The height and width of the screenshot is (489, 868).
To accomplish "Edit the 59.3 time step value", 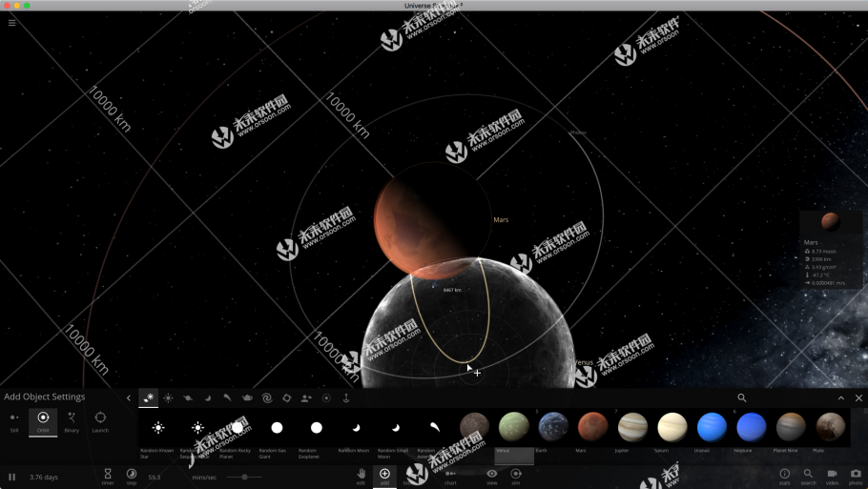I will [155, 477].
